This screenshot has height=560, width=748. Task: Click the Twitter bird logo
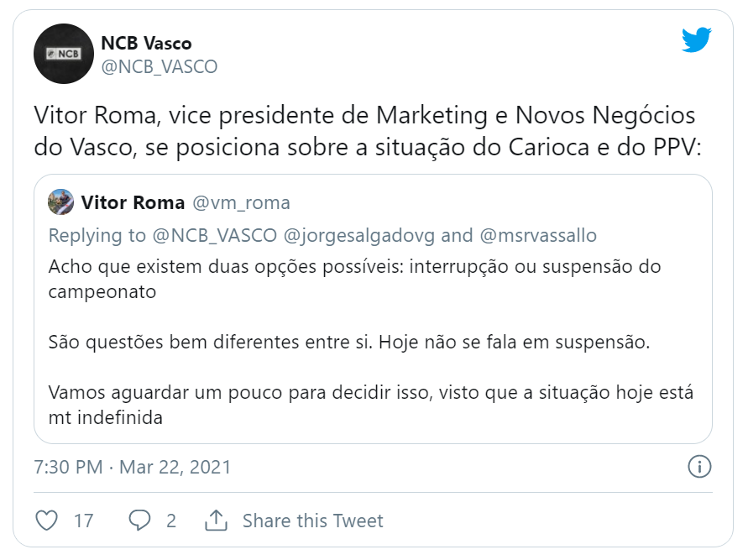tap(696, 39)
